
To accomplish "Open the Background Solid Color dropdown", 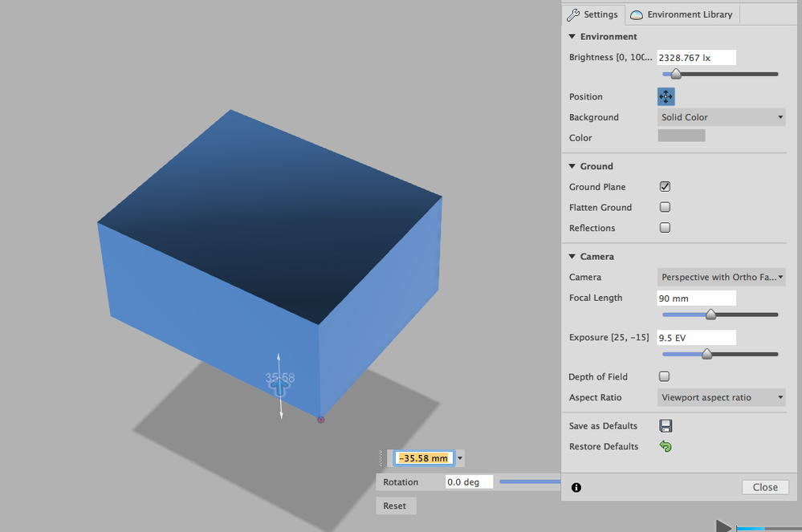I will (721, 117).
